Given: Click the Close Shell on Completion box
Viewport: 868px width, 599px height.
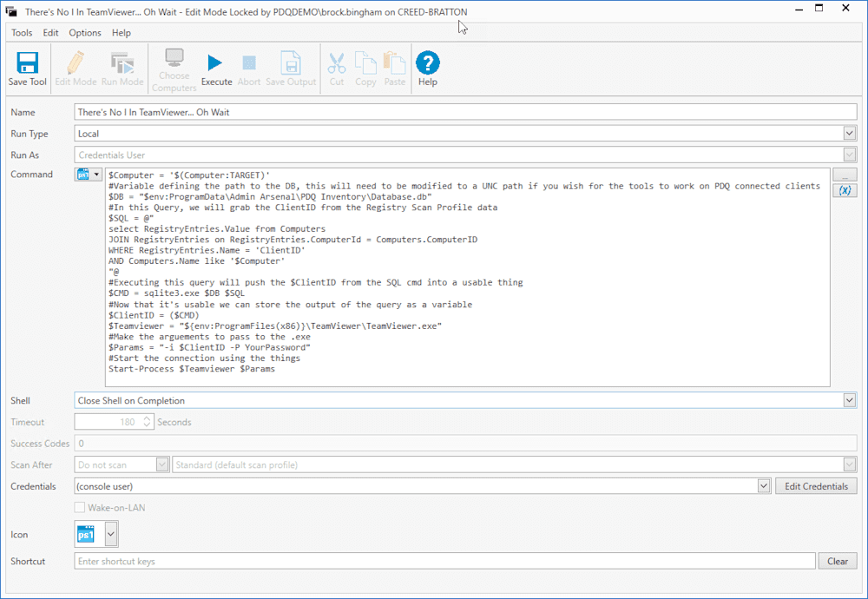Looking at the screenshot, I should pyautogui.click(x=465, y=400).
